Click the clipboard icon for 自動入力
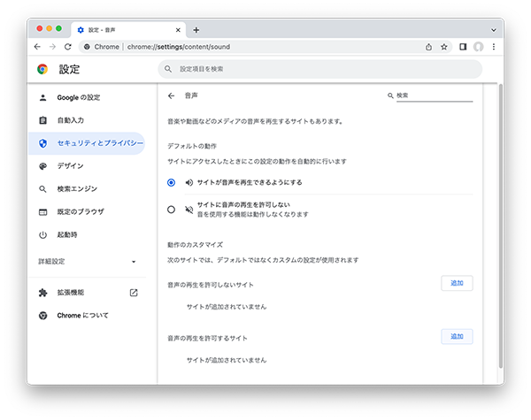 (x=42, y=120)
